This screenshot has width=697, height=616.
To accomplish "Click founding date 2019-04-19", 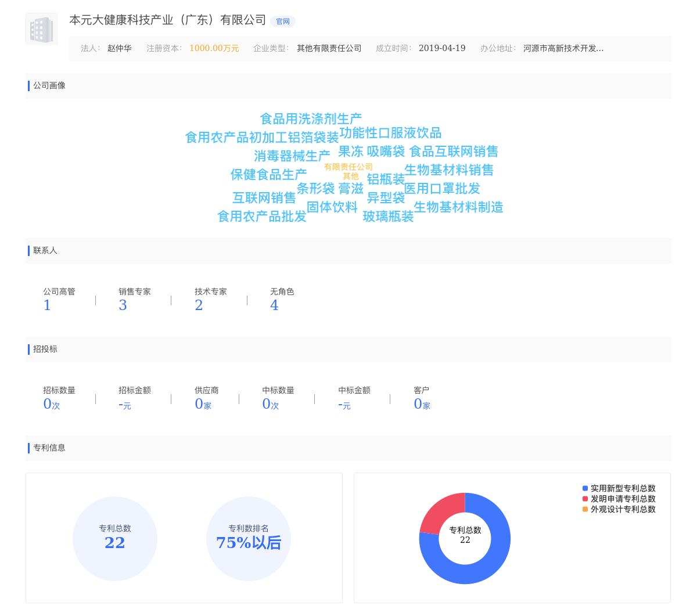I will (x=442, y=48).
